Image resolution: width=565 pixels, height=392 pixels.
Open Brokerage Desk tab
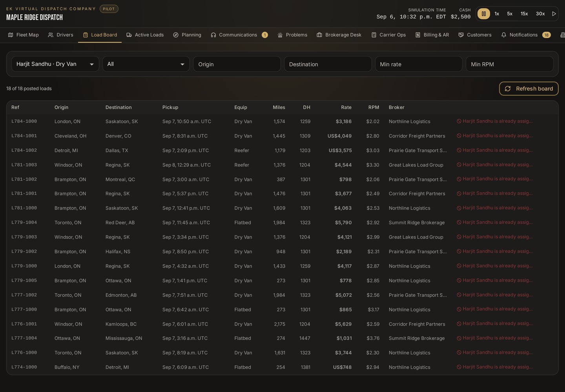pos(339,35)
